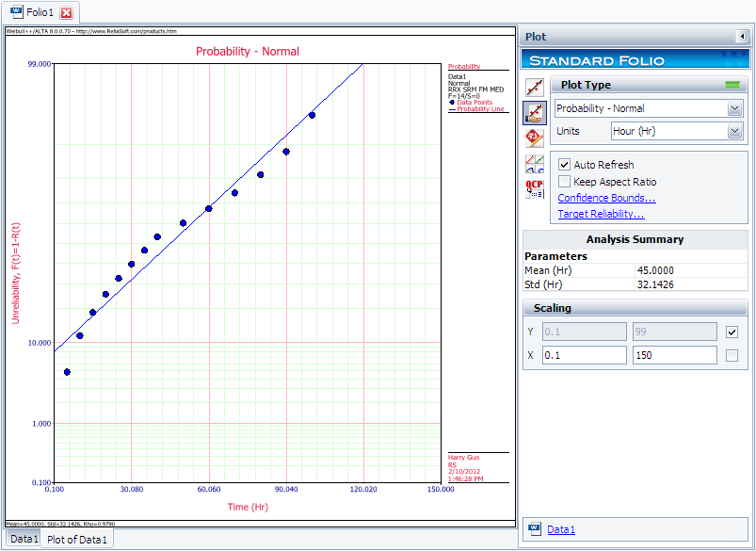Open the red diamond RS Draw icon
756x551 pixels.
pos(535,138)
